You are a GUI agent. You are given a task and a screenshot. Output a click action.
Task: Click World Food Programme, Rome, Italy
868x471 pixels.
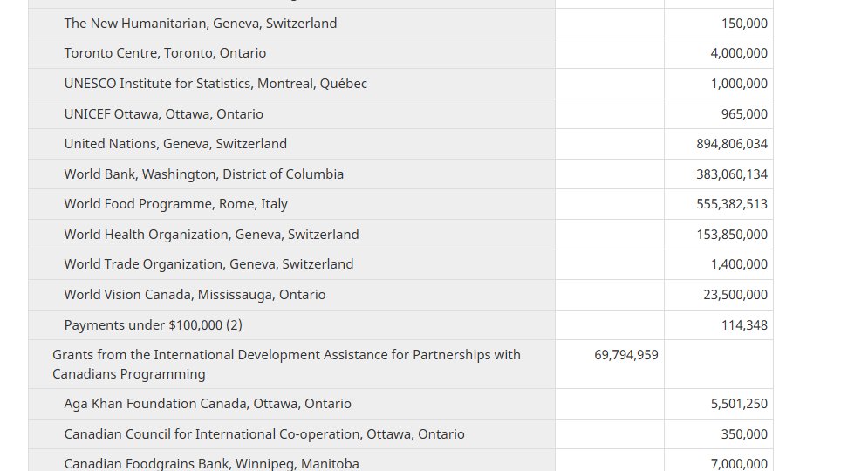click(175, 204)
